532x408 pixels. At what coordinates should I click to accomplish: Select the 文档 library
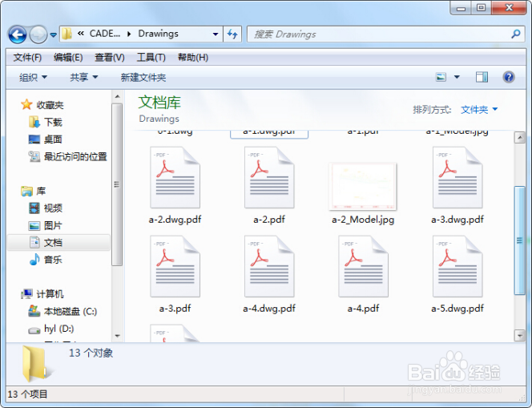tap(58, 242)
